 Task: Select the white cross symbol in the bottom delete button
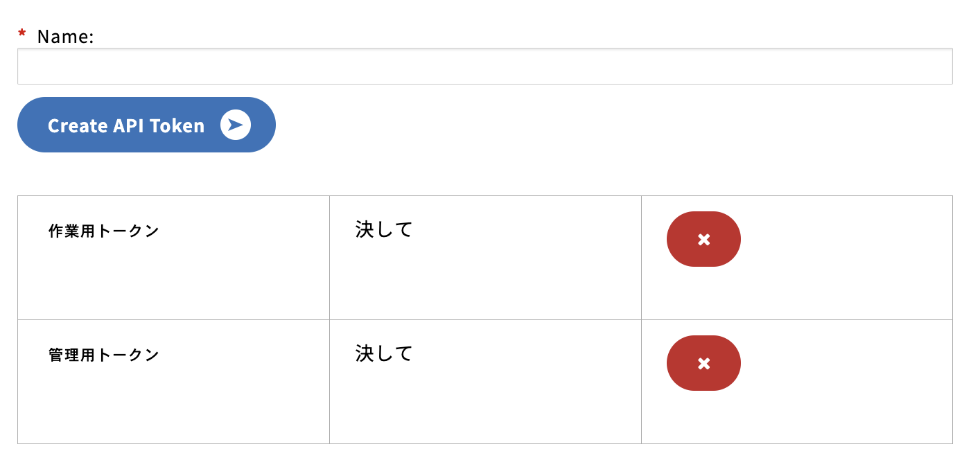click(x=703, y=362)
